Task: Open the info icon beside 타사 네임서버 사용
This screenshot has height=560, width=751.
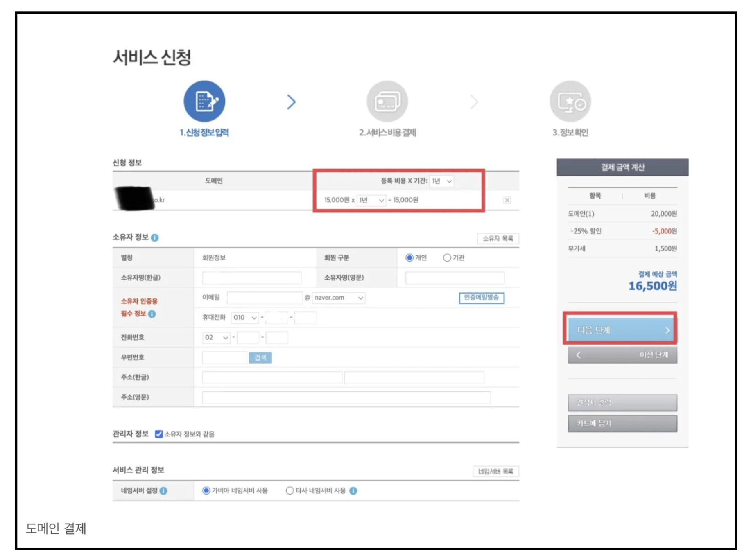Action: (x=353, y=490)
